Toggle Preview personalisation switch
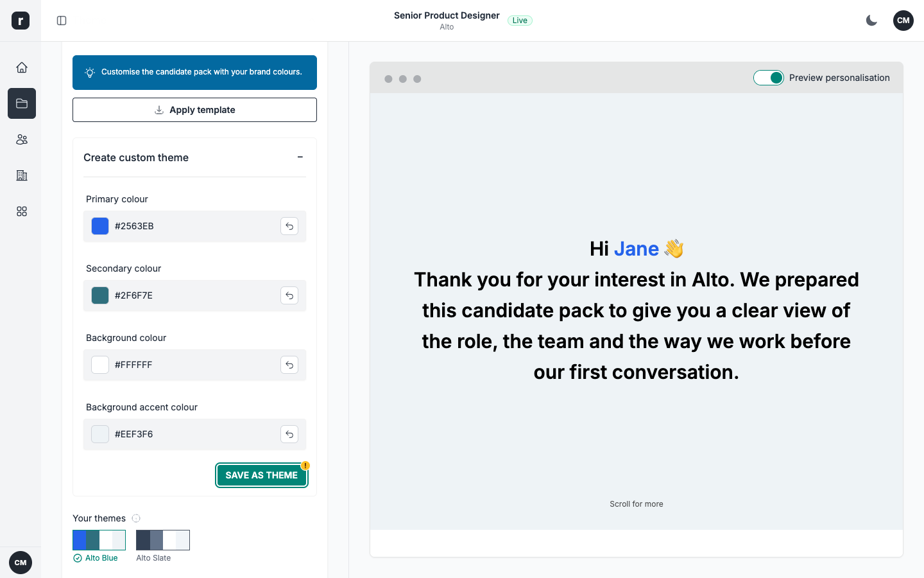This screenshot has height=578, width=924. coord(769,78)
